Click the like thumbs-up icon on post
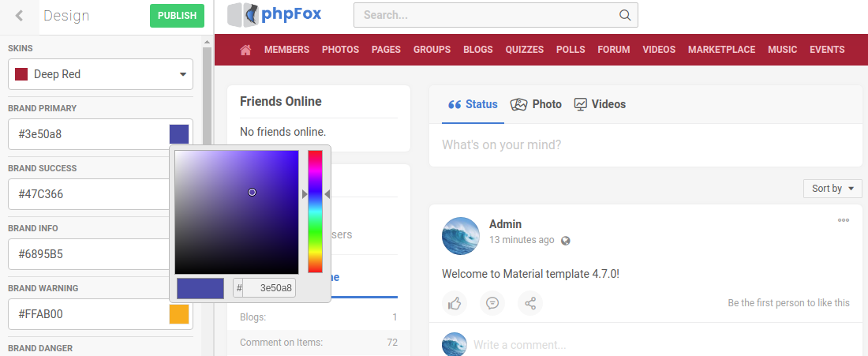Image resolution: width=868 pixels, height=356 pixels. point(455,303)
